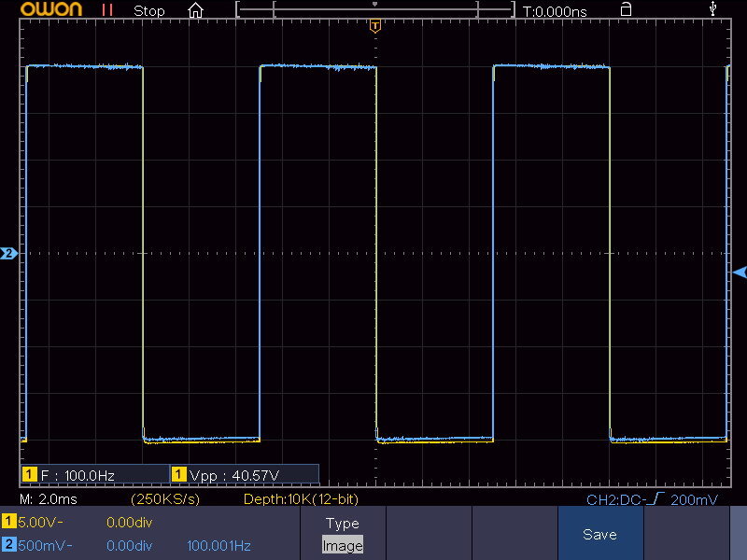Viewport: 747px width, 560px height.
Task: Toggle the Stop run state label
Action: 149,11
